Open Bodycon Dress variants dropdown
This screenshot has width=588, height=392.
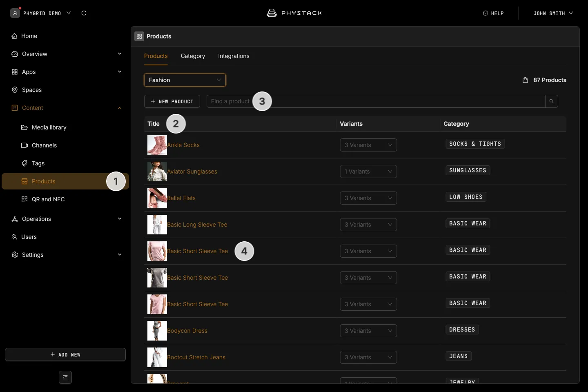(x=368, y=331)
